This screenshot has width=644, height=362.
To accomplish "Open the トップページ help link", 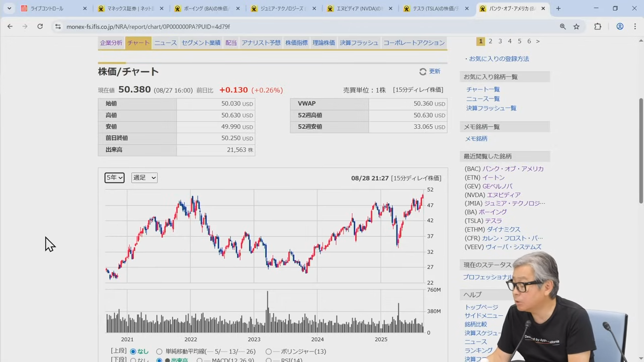I will 481,307.
